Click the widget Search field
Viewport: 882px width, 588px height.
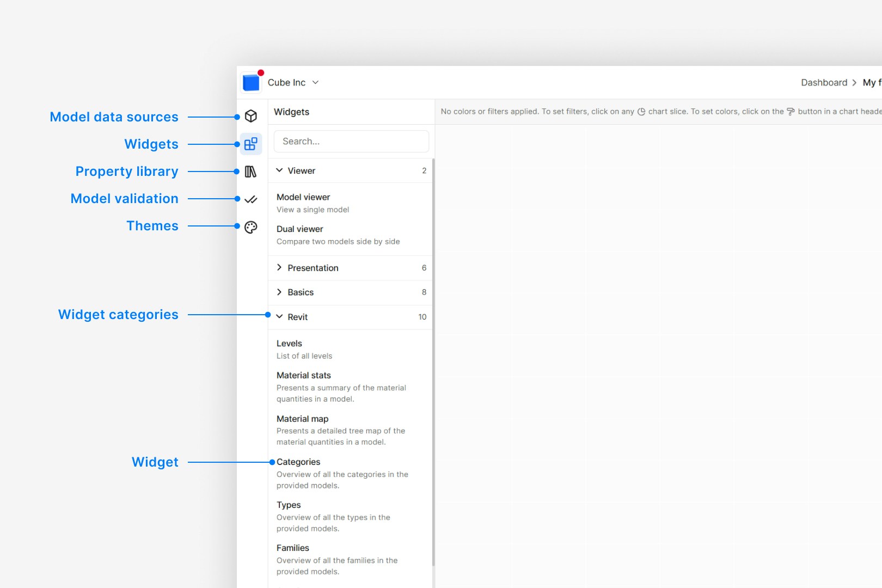(351, 141)
